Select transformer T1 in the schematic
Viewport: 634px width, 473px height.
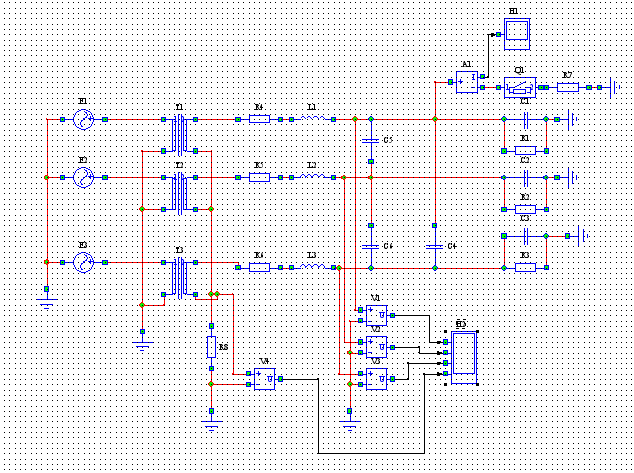click(180, 135)
